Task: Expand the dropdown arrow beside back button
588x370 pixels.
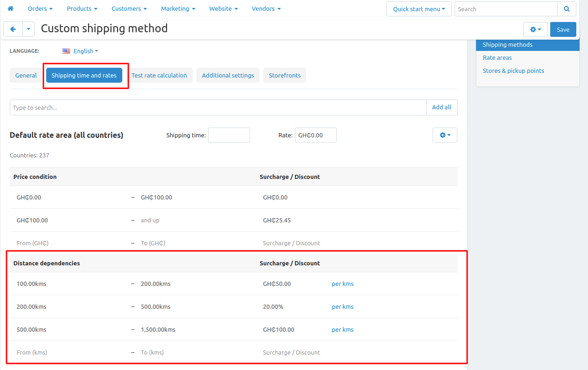Action: tap(28, 29)
